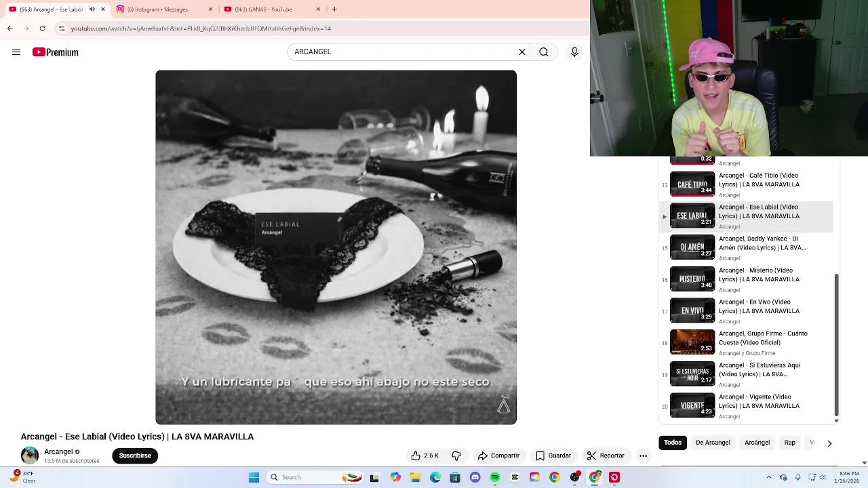The height and width of the screenshot is (488, 868).
Task: Select the Arcángel filter chip
Action: click(x=757, y=443)
